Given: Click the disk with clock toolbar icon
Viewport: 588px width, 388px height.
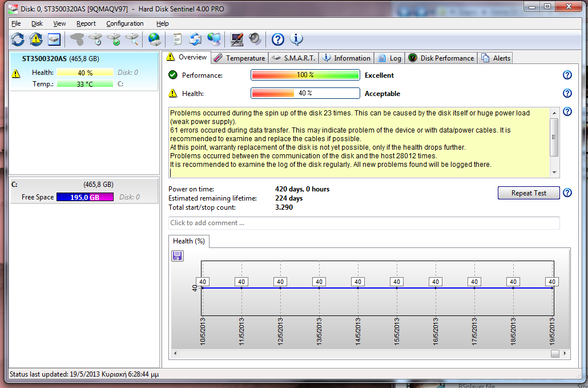Looking at the screenshot, I should coord(96,39).
